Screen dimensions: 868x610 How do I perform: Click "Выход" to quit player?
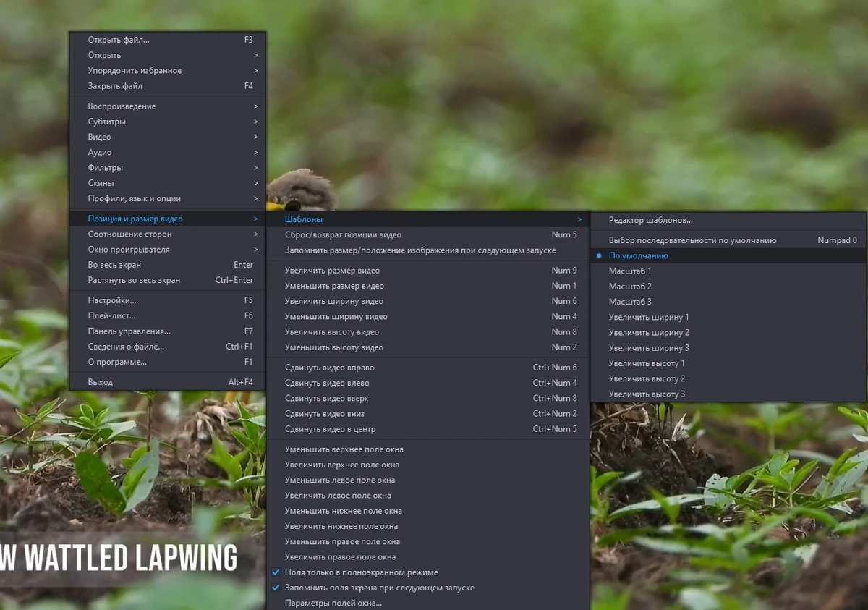click(x=168, y=382)
